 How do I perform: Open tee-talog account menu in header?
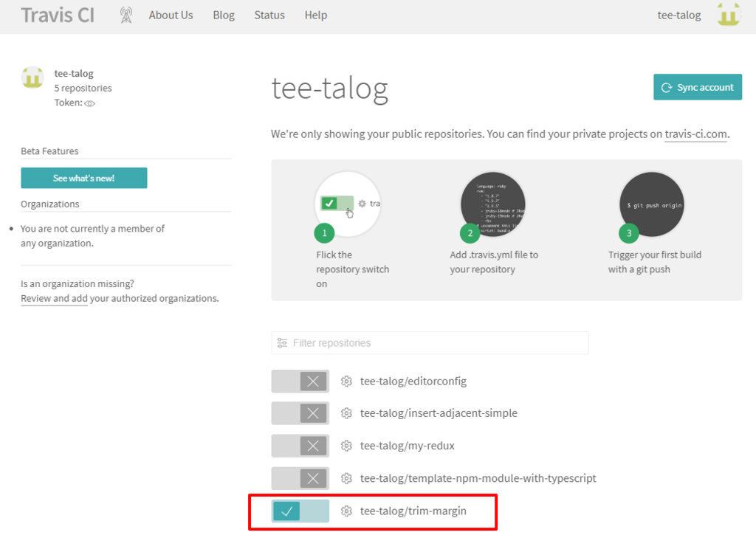[x=679, y=15]
